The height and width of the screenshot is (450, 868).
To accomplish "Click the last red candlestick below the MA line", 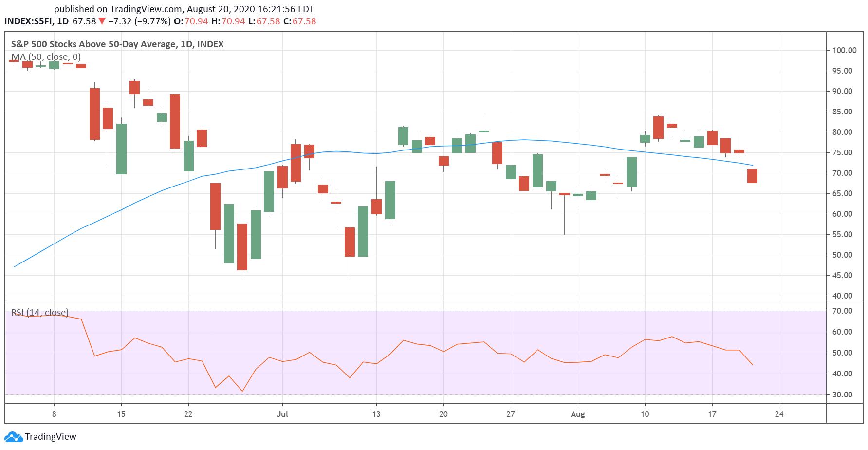I will pyautogui.click(x=753, y=176).
